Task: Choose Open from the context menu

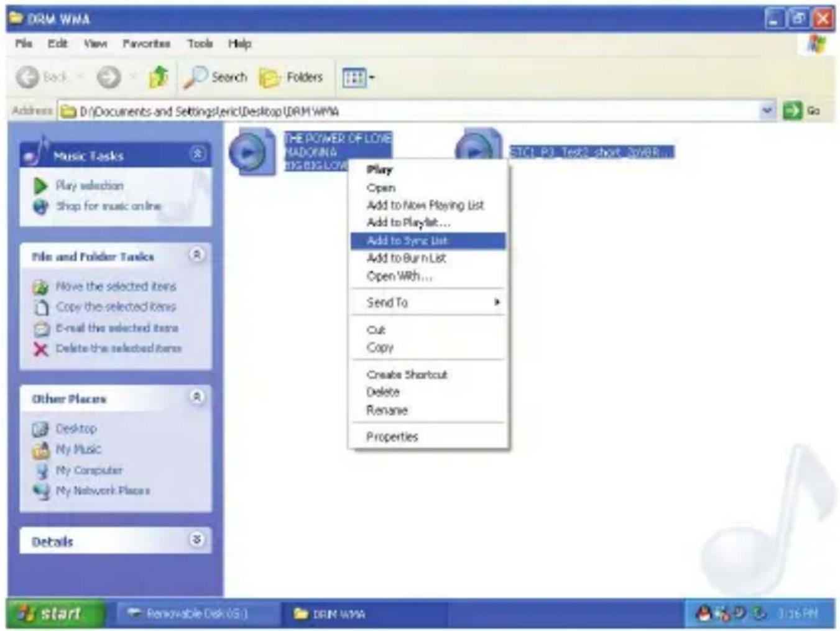Action: (428, 187)
